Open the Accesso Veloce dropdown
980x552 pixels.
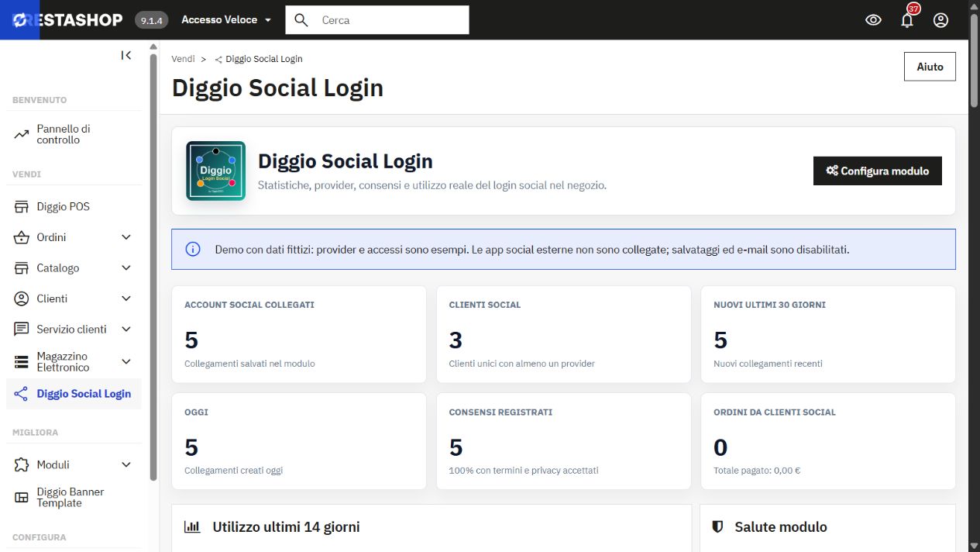click(x=226, y=20)
